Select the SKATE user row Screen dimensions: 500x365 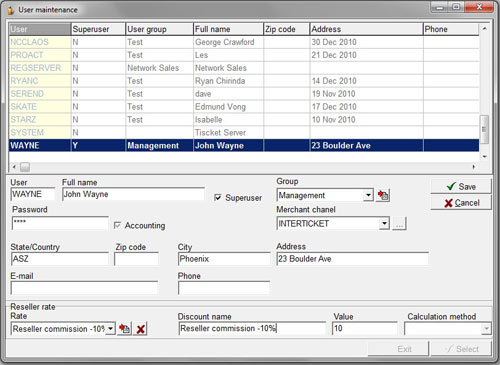[x=244, y=107]
